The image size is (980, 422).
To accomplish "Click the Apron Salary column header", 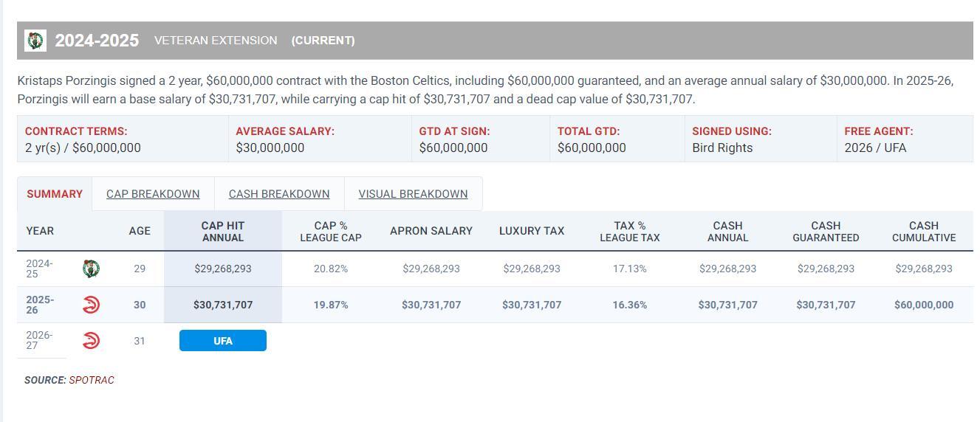I will pyautogui.click(x=431, y=231).
